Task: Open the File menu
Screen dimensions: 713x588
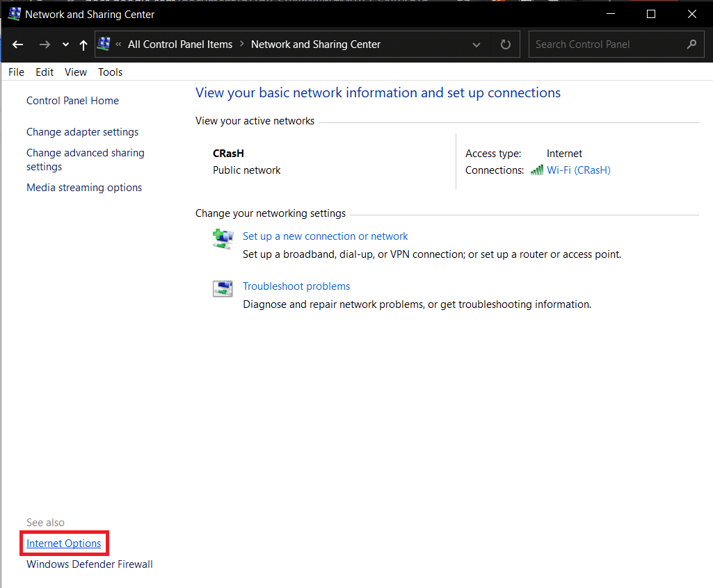Action: tap(16, 72)
